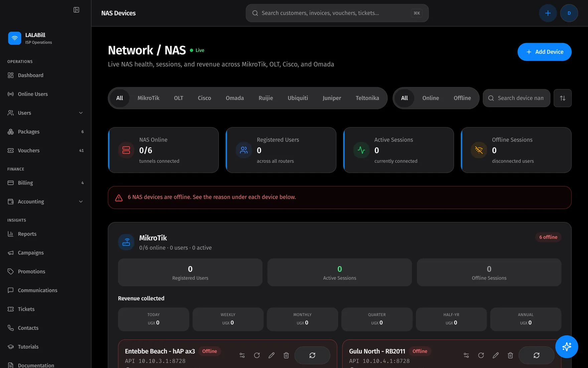Click the Add Device button
588x368 pixels.
(x=545, y=52)
